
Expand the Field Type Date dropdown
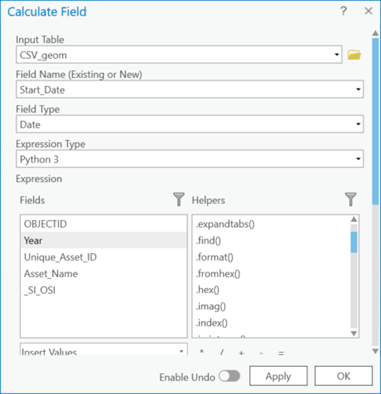pos(190,124)
